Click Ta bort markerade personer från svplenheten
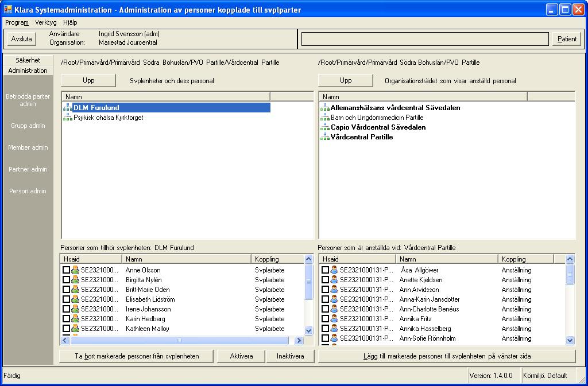The width and height of the screenshot is (588, 386). pos(137,356)
